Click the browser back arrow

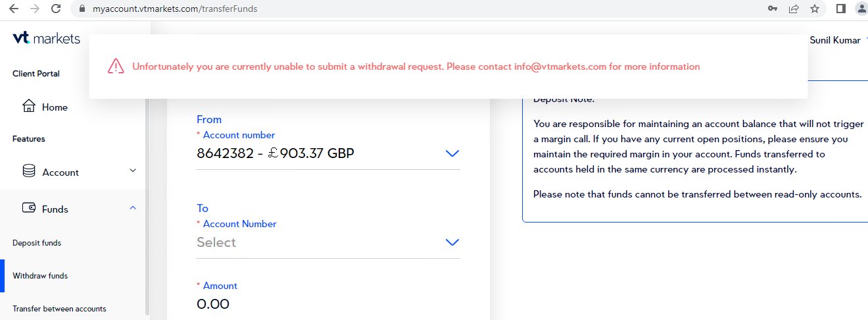12,9
